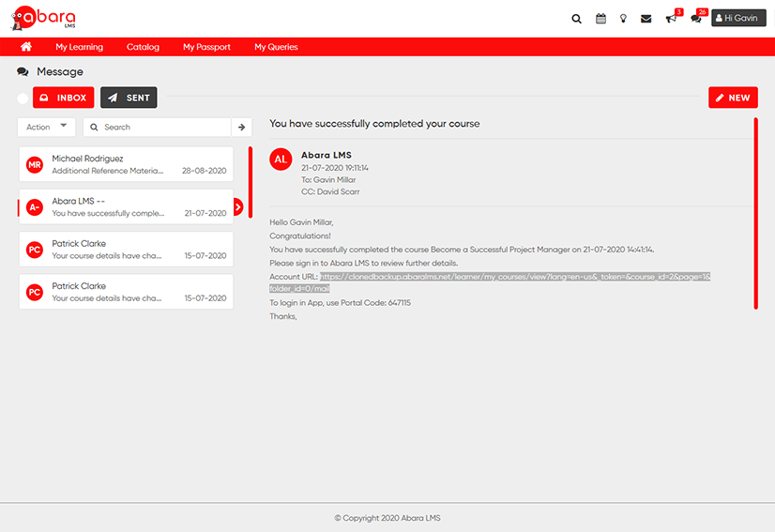Open My Learning menu
Screen dimensions: 775x532
pyautogui.click(x=79, y=47)
